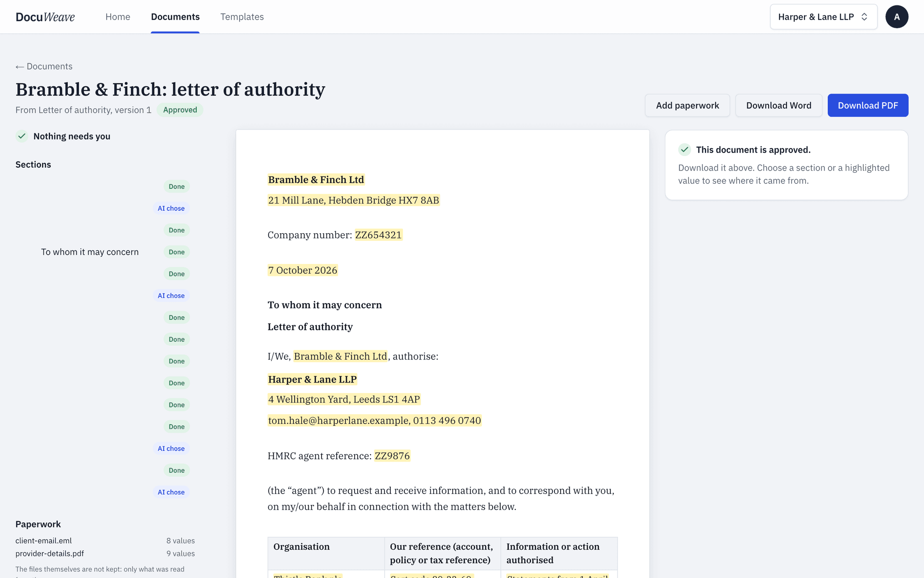Click highlighted address "21 Mill Lane, Hebden Bridge HX7 8AB"
This screenshot has width=924, height=578.
click(353, 200)
